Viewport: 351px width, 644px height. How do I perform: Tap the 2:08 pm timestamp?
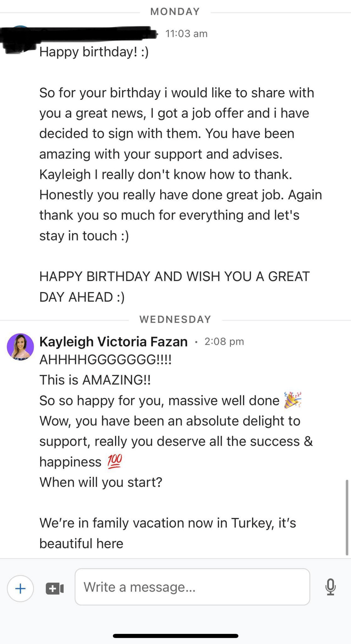click(x=224, y=341)
